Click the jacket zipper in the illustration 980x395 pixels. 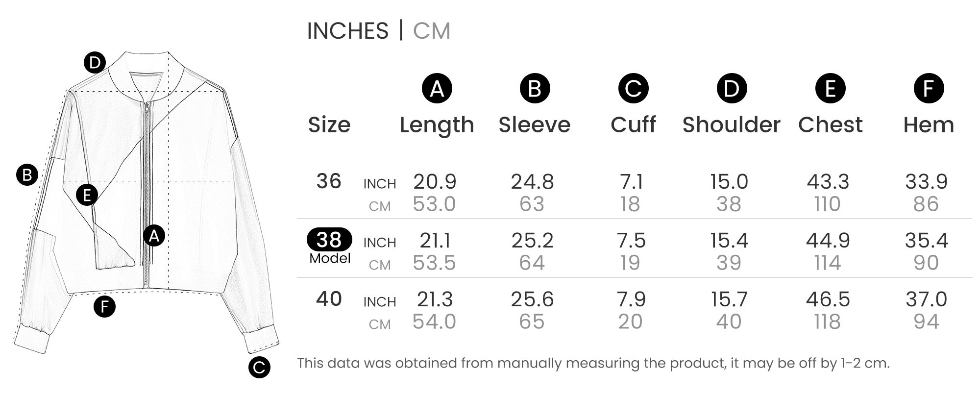point(146,194)
